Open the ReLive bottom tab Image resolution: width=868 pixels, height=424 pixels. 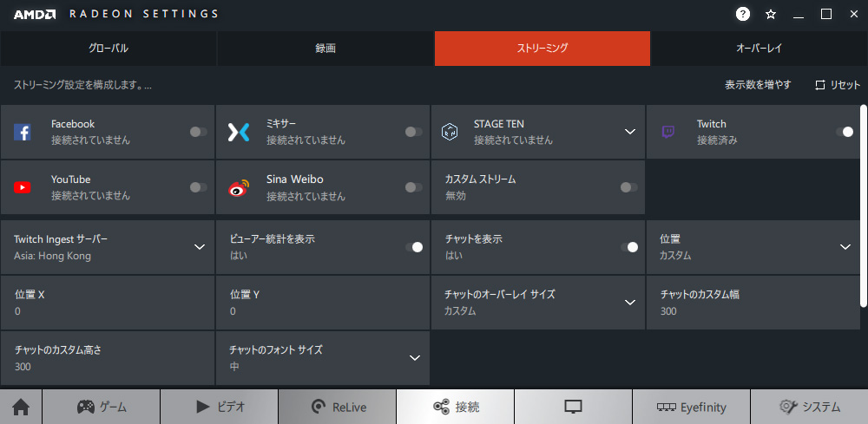click(337, 408)
